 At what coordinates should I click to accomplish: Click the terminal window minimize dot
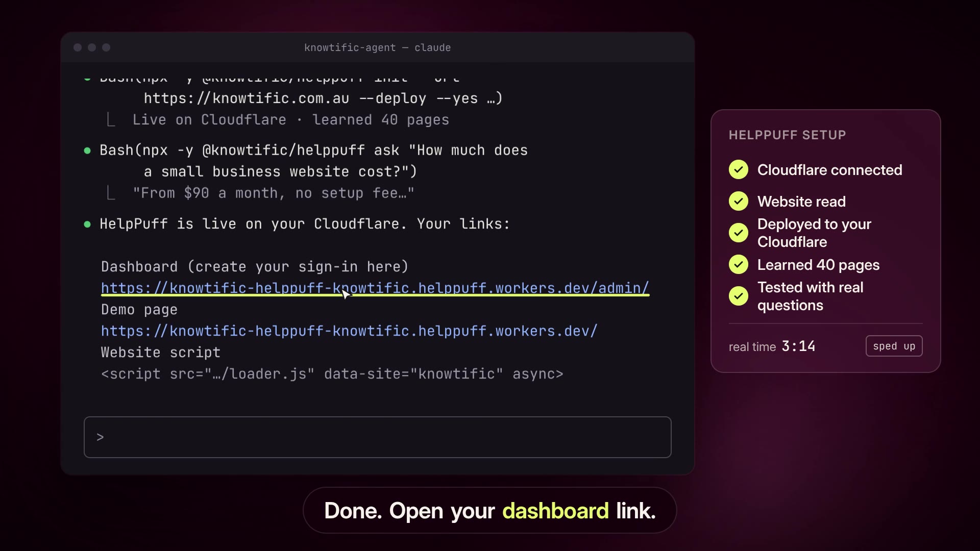coord(92,47)
